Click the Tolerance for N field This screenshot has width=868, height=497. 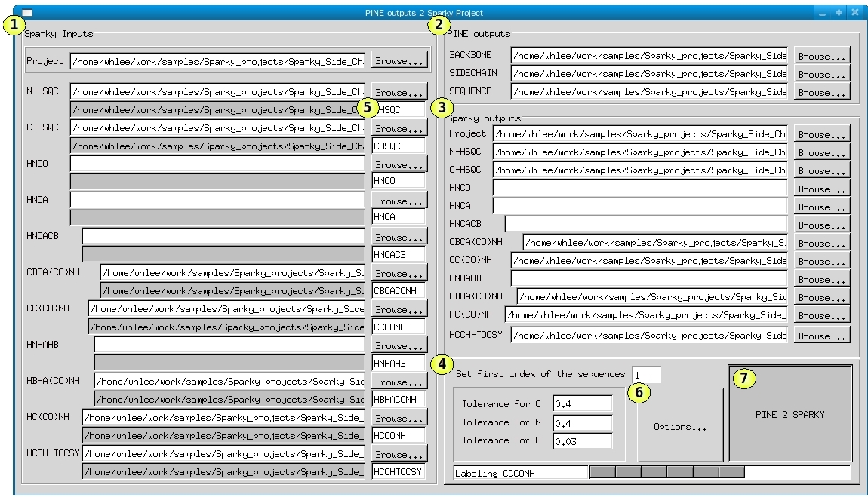coord(583,423)
